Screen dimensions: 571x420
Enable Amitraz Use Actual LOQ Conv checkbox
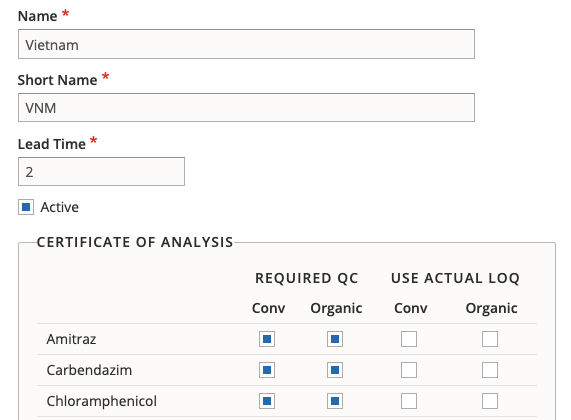point(409,339)
